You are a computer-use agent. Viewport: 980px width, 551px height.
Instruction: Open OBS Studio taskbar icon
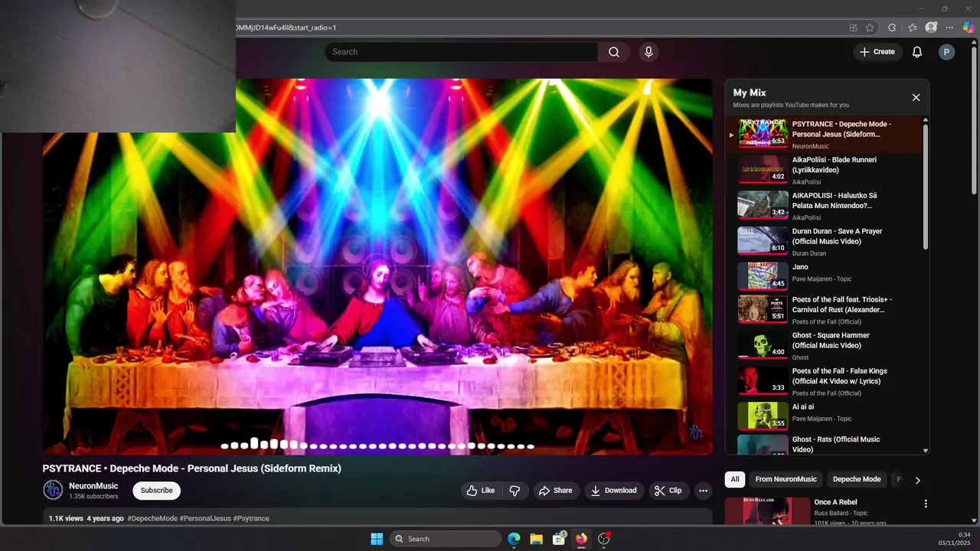point(604,539)
